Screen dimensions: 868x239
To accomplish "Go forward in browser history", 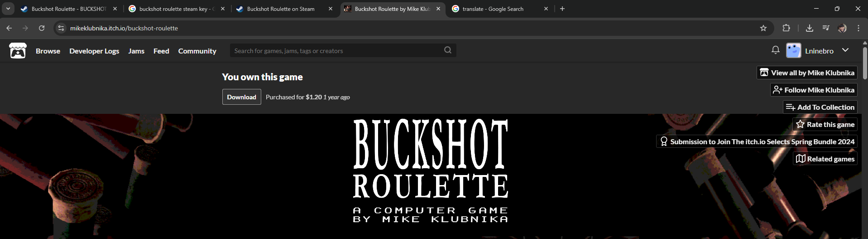I will tap(25, 28).
